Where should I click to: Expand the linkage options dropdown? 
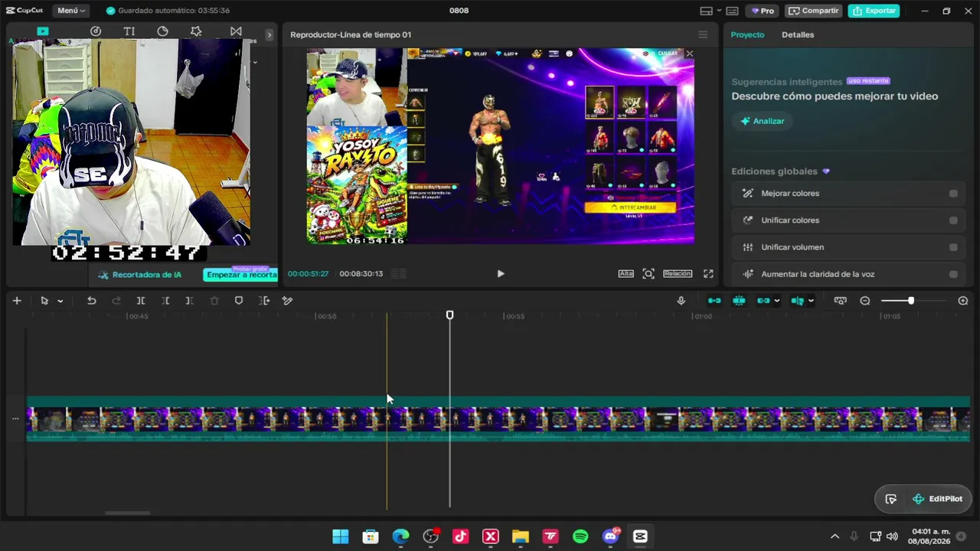click(777, 301)
